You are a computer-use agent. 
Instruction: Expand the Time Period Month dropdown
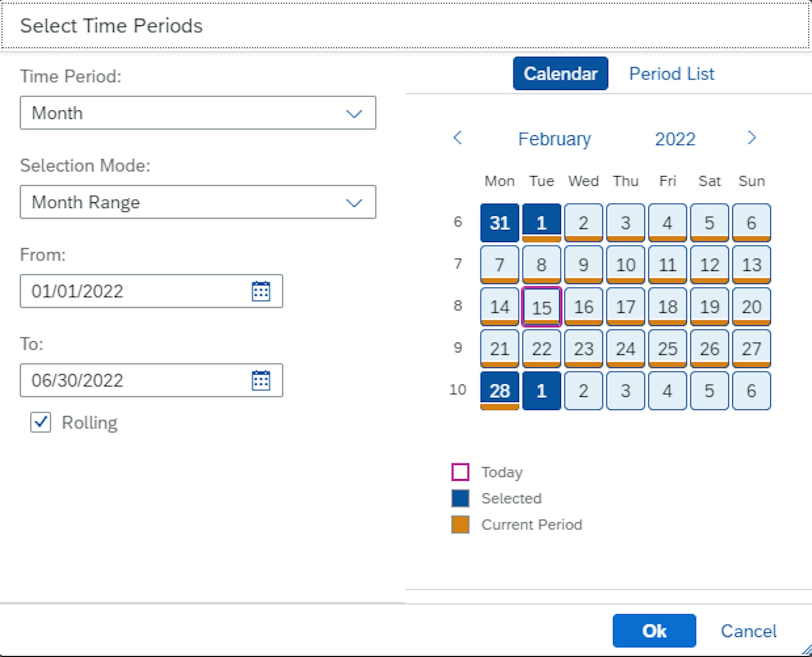point(198,113)
